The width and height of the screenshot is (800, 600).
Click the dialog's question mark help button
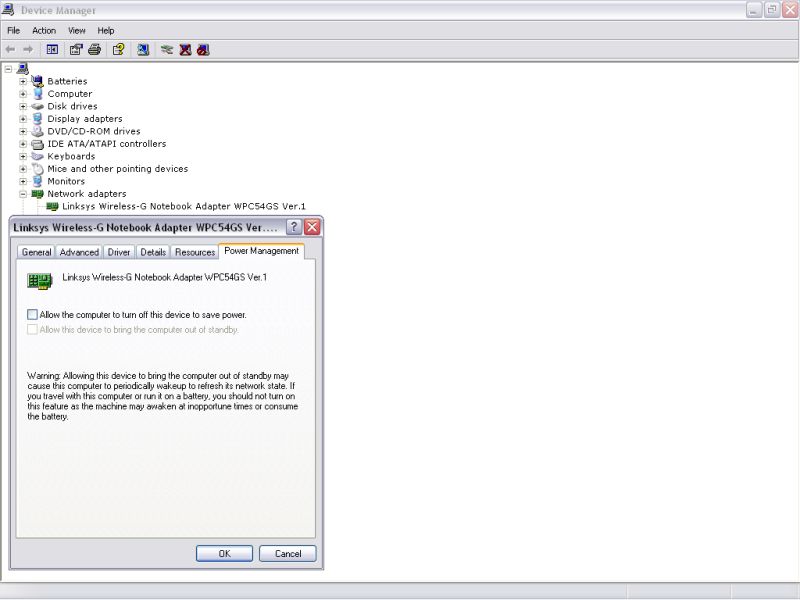pyautogui.click(x=294, y=227)
